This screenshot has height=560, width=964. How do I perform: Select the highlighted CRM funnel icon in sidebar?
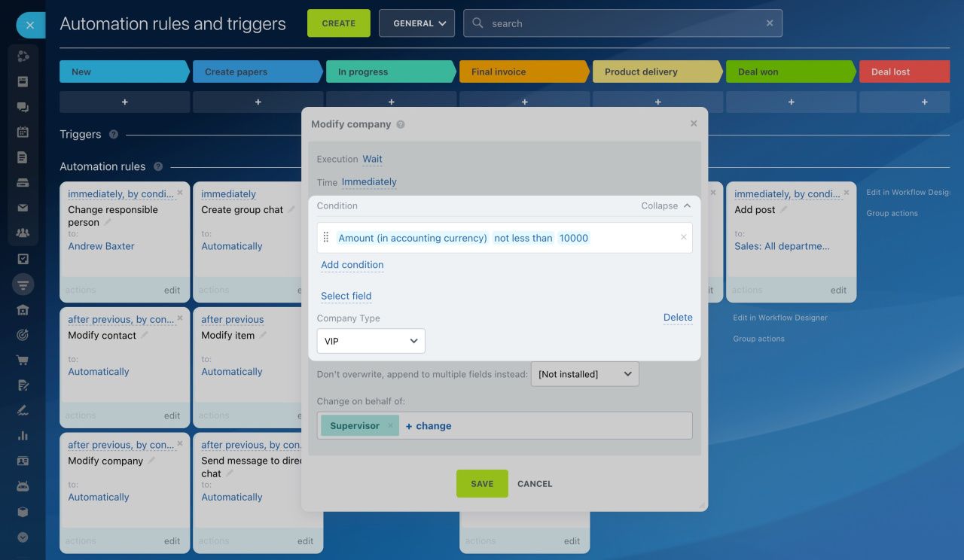click(x=23, y=285)
